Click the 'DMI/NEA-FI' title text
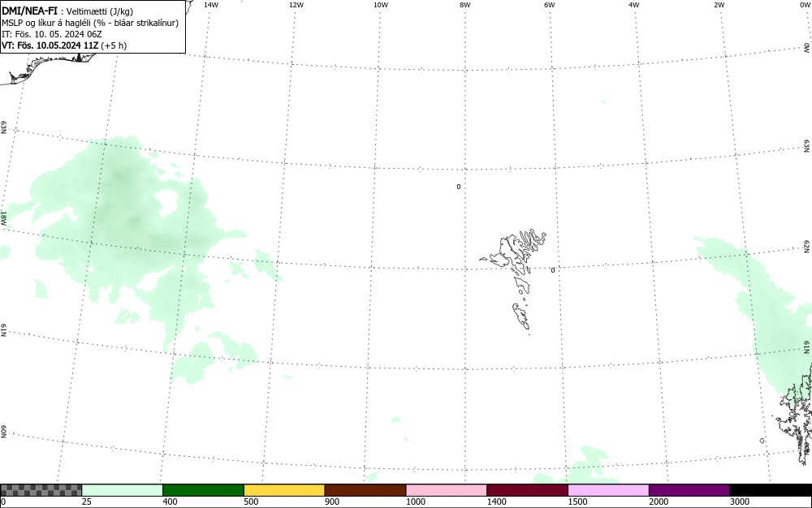812x508 pixels. [x=29, y=11]
